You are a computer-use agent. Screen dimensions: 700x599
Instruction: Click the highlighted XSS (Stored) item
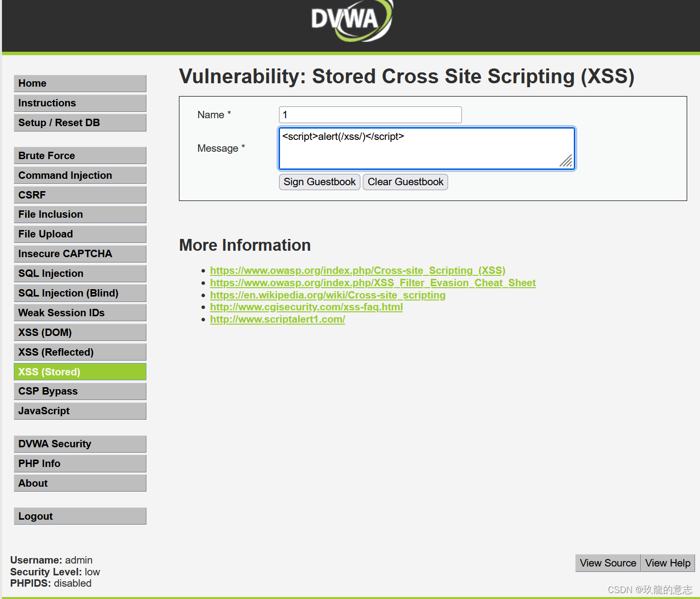pos(80,372)
